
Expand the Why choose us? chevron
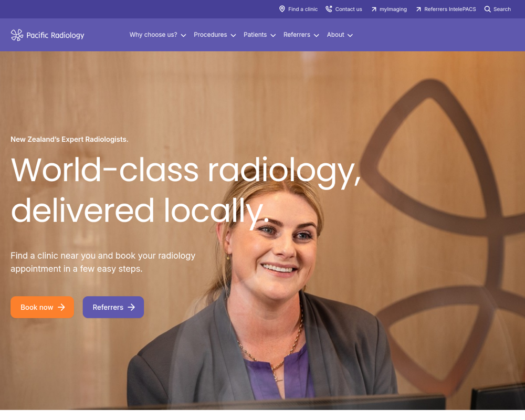point(183,35)
